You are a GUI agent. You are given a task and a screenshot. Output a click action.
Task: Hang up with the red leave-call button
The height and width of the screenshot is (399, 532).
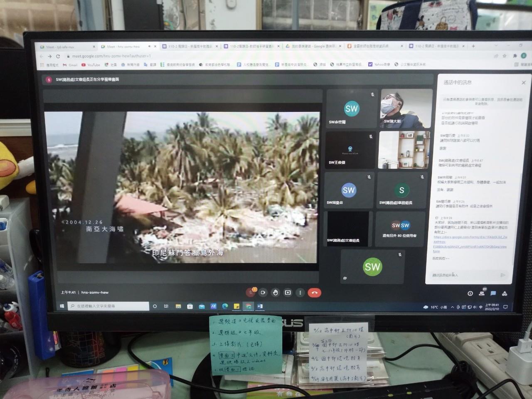(315, 293)
